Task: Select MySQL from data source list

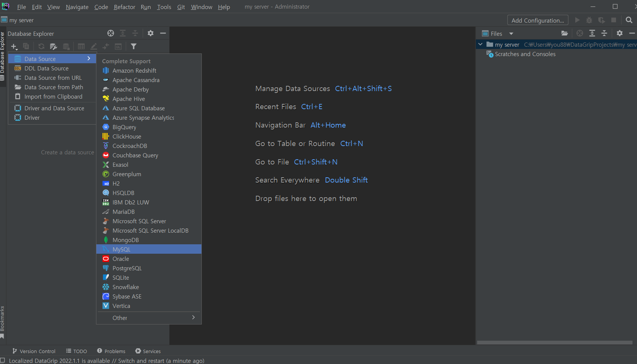Action: click(x=149, y=249)
